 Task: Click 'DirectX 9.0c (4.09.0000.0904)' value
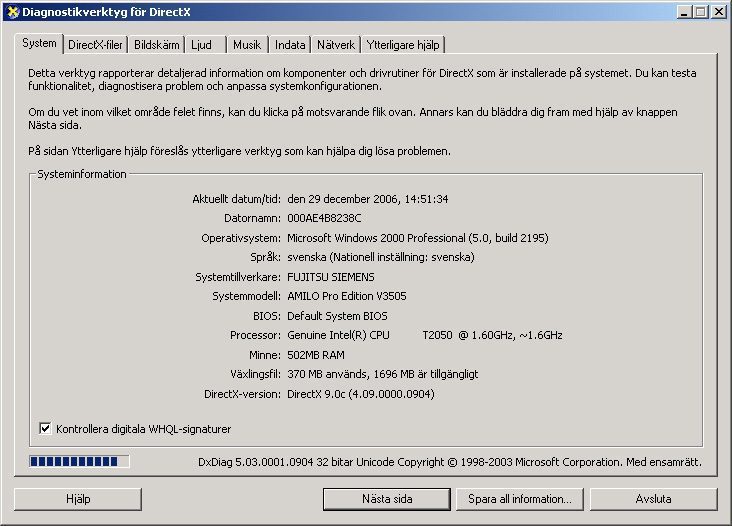coord(361,394)
